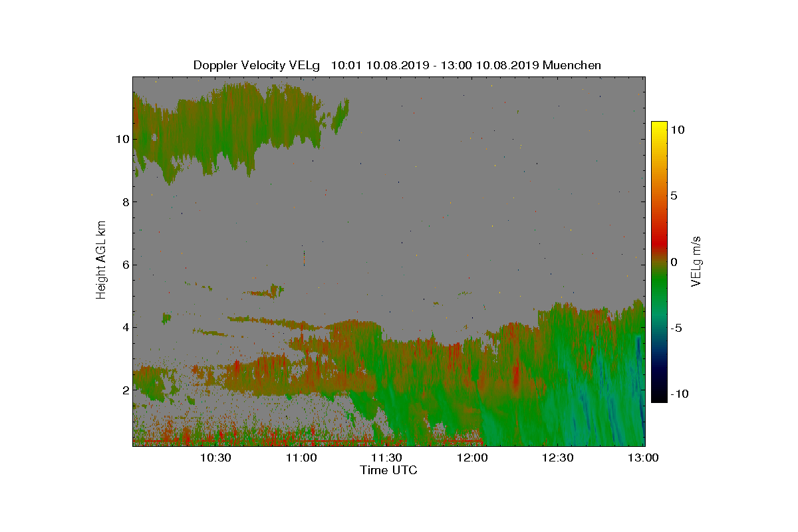Click the 12:00 time tick label
This screenshot has height=532, width=798.
click(x=473, y=458)
